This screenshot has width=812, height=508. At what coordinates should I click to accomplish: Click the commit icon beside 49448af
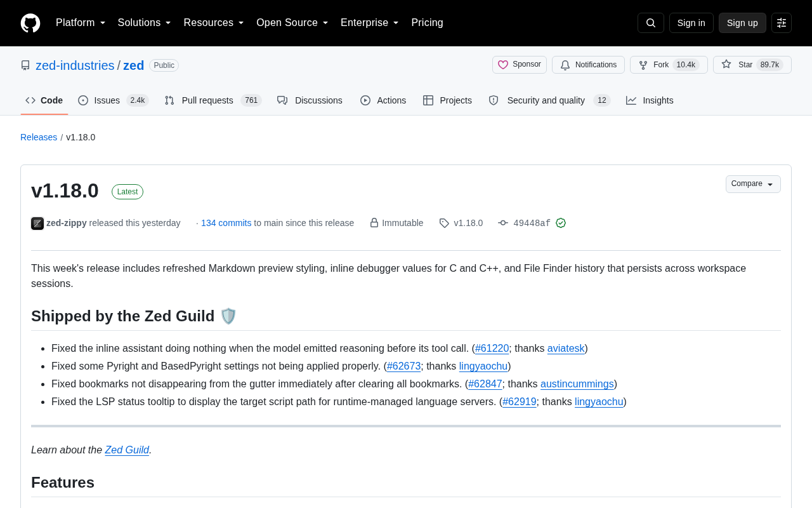[x=503, y=223]
